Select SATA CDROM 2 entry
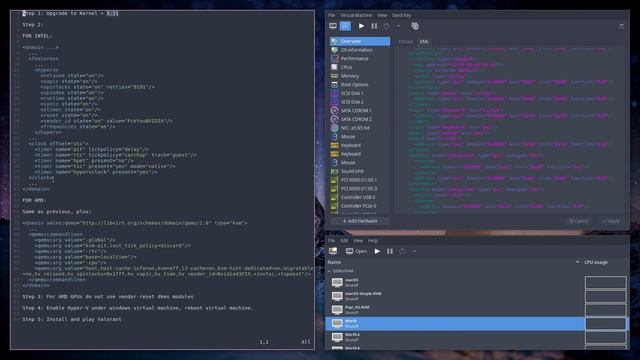Image resolution: width=640 pixels, height=360 pixels. tap(360, 119)
